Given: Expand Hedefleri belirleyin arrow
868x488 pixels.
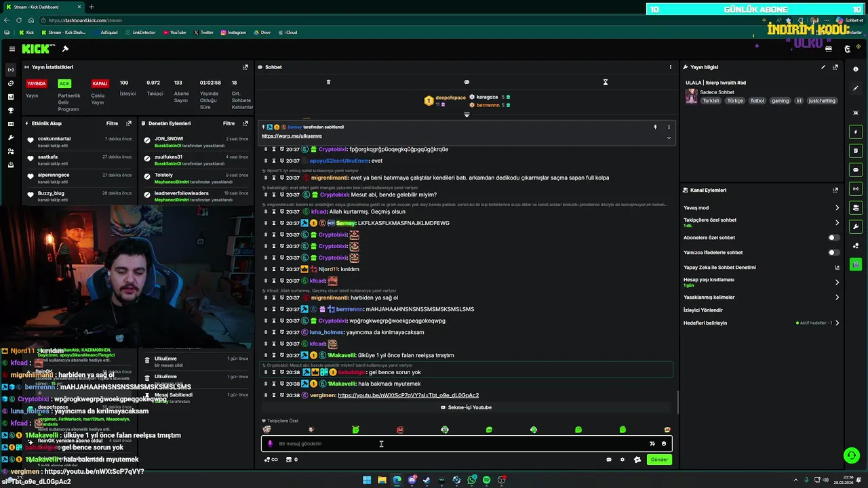Looking at the screenshot, I should point(837,323).
